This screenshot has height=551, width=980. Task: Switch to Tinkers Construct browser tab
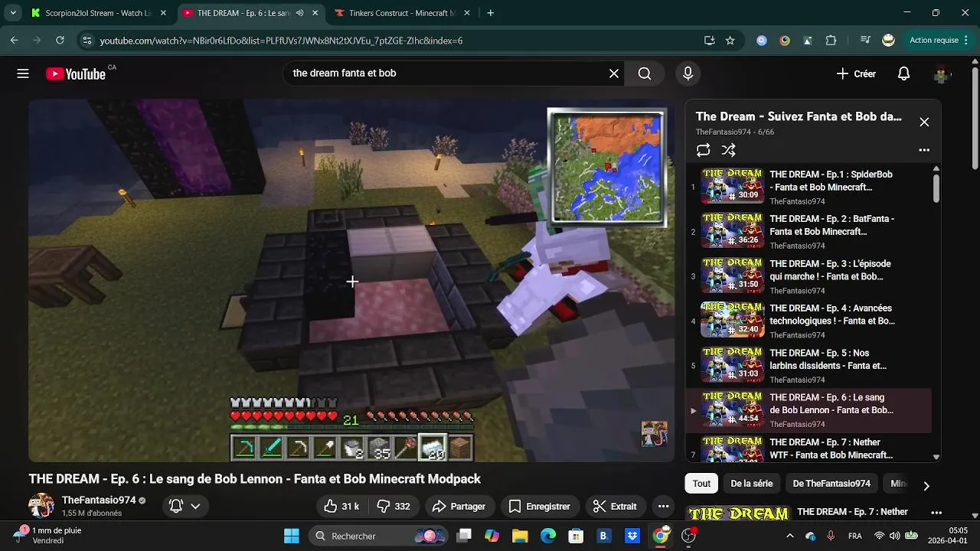(x=403, y=13)
